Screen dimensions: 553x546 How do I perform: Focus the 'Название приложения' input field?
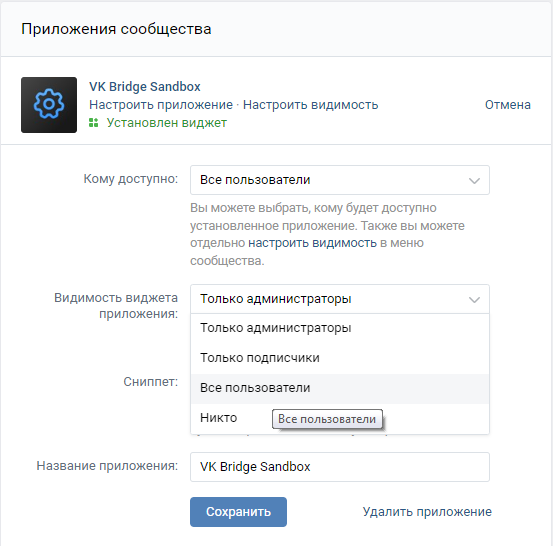tap(340, 467)
